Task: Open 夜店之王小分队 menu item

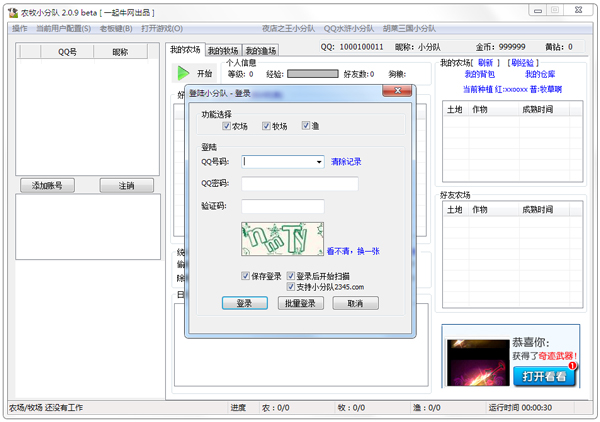Action: 288,29
